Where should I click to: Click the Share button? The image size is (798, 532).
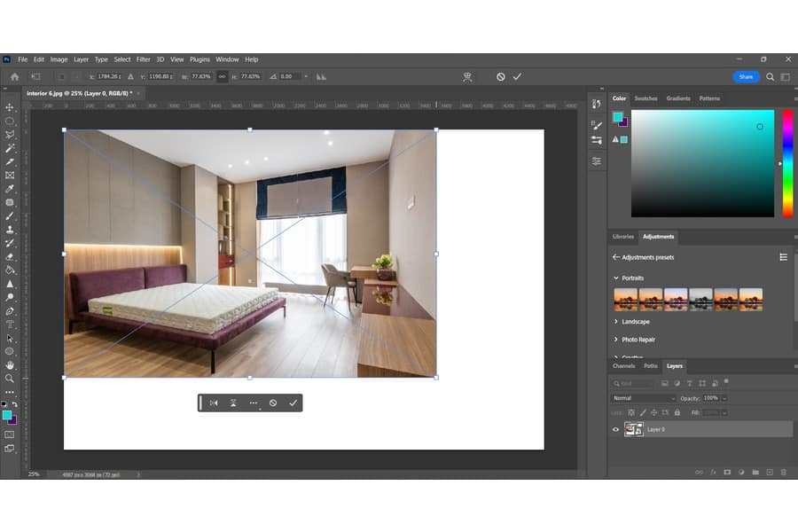click(x=746, y=77)
